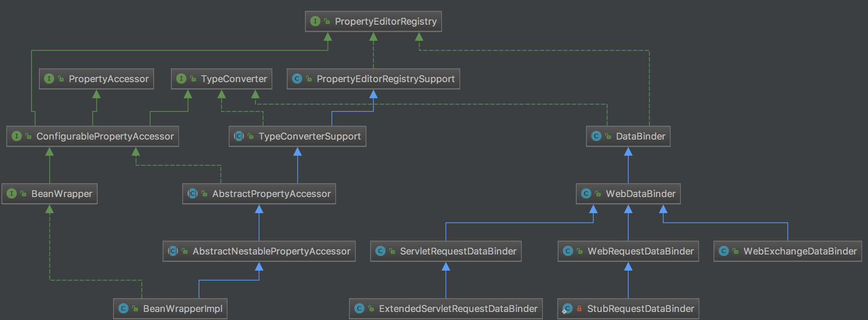
Task: Select the WebExchangeDataBinder node label
Action: [800, 251]
